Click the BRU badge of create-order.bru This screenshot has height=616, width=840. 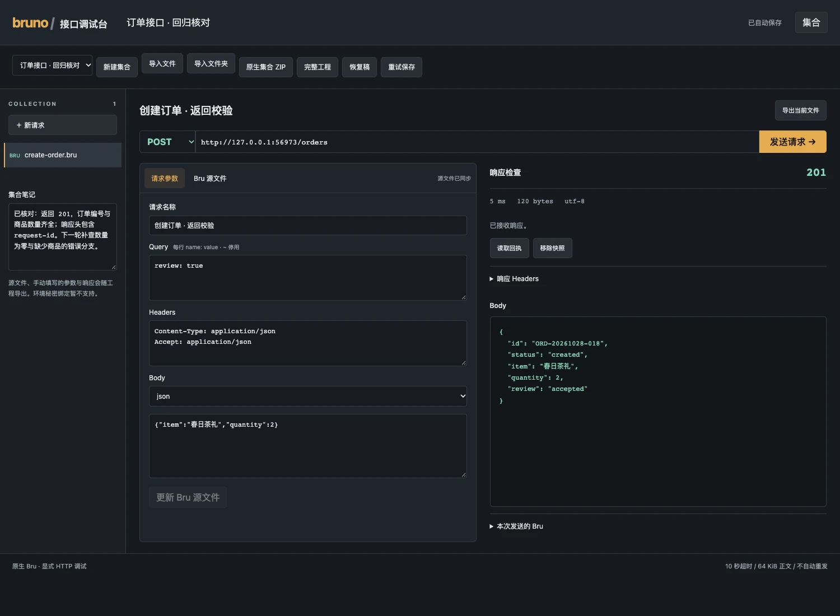coord(15,156)
